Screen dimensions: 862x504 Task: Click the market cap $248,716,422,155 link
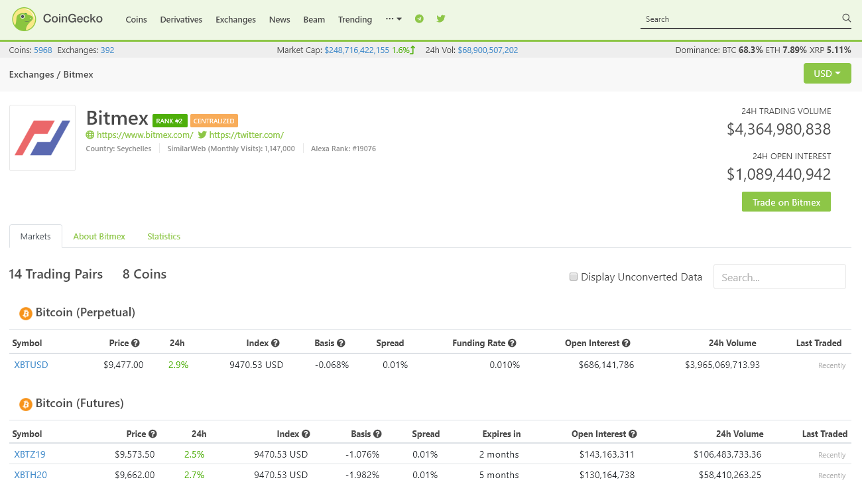(x=357, y=50)
